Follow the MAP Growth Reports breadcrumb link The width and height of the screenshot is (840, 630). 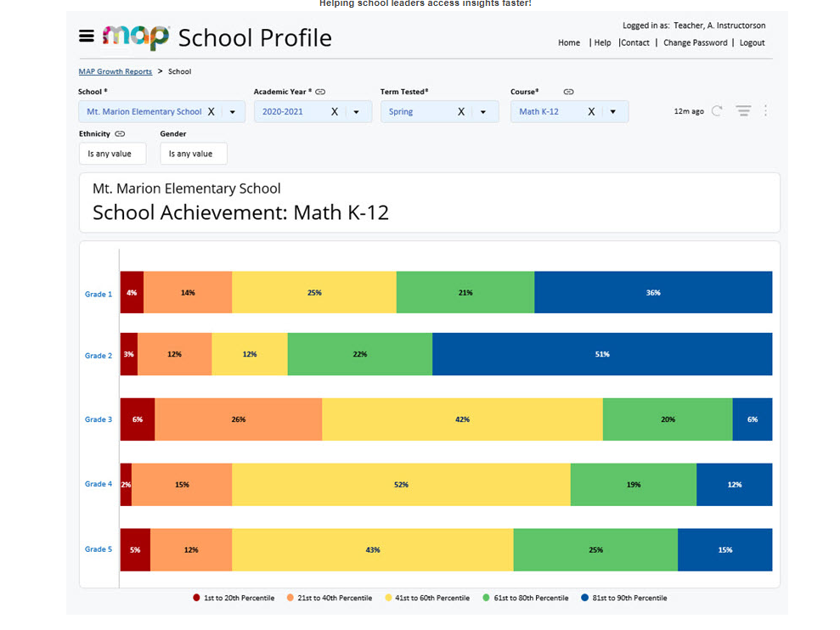pos(116,71)
